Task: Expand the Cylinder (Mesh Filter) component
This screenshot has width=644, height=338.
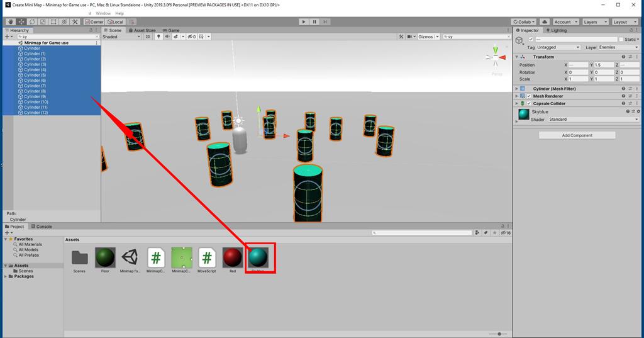Action: (517, 88)
